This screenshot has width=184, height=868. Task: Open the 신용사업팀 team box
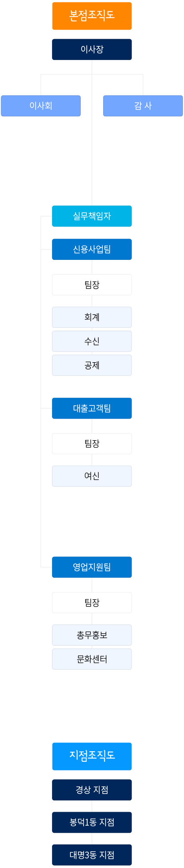92,249
